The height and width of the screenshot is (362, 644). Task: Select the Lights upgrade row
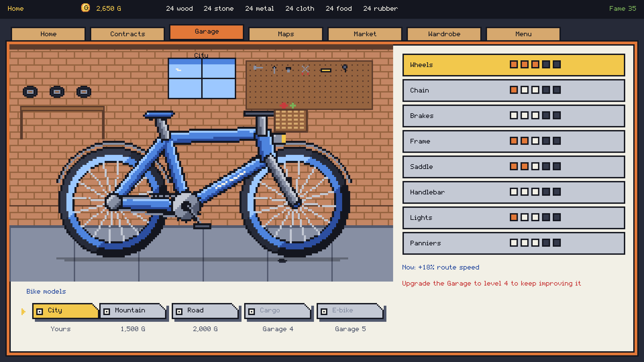(514, 218)
